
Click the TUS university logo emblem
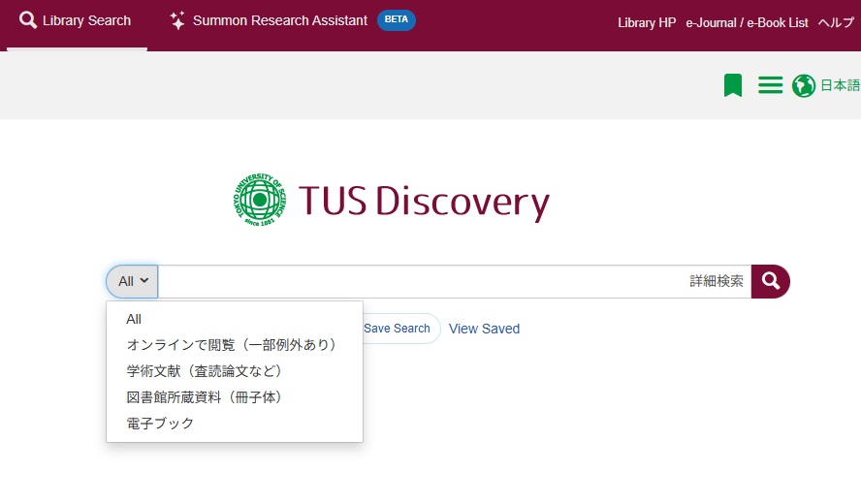(260, 200)
